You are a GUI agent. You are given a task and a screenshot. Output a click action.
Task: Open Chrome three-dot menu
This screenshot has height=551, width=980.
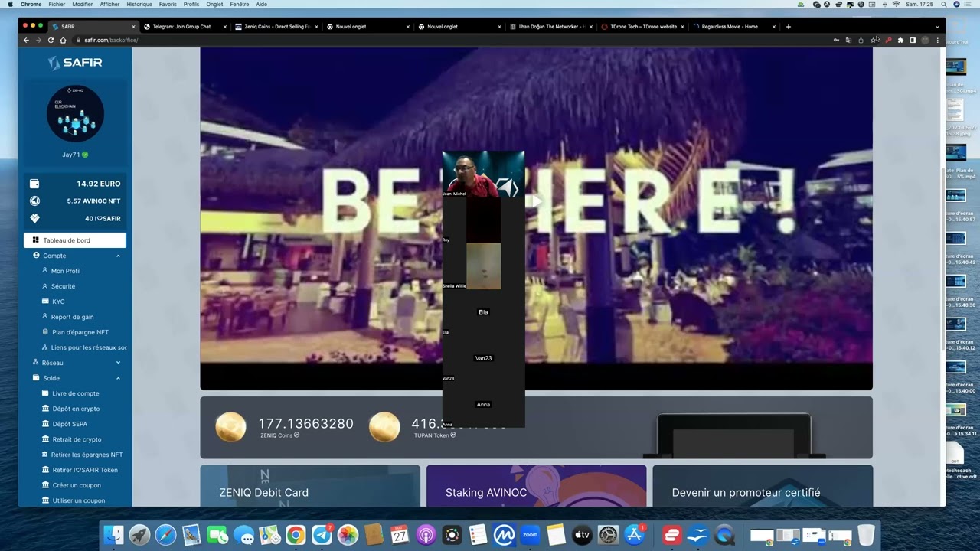[x=938, y=40]
